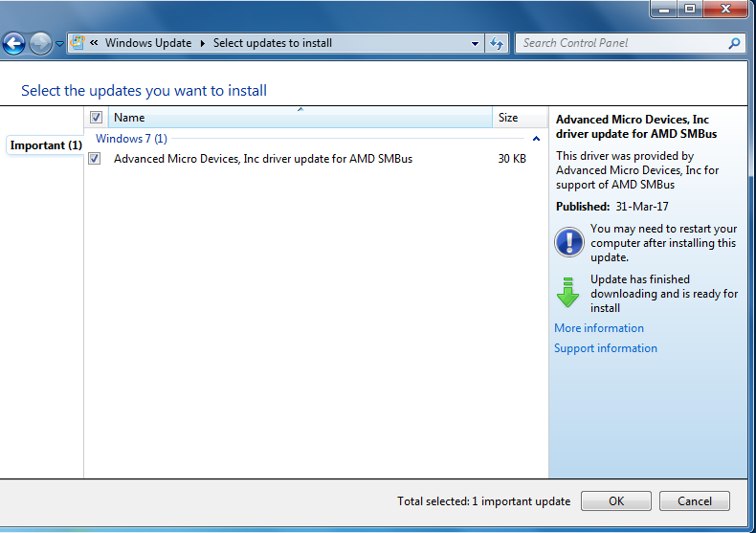Click OK to confirm selected updates
This screenshot has height=533, width=756.
pyautogui.click(x=616, y=501)
